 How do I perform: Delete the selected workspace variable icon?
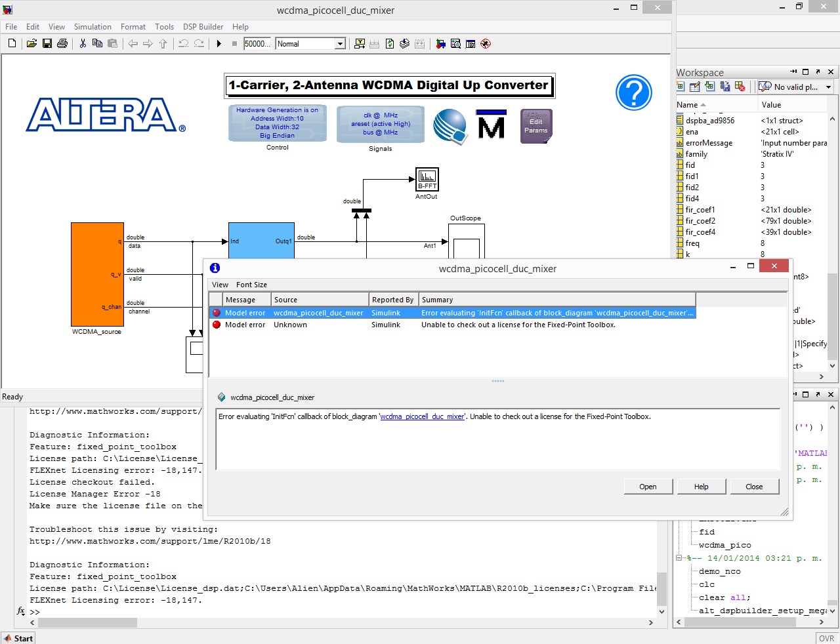click(x=740, y=87)
